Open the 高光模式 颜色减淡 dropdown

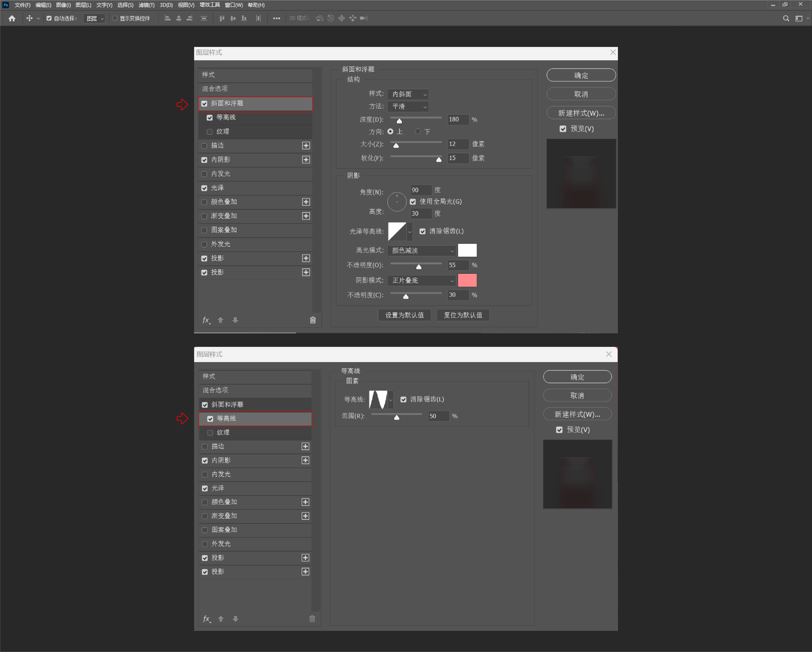(x=422, y=250)
